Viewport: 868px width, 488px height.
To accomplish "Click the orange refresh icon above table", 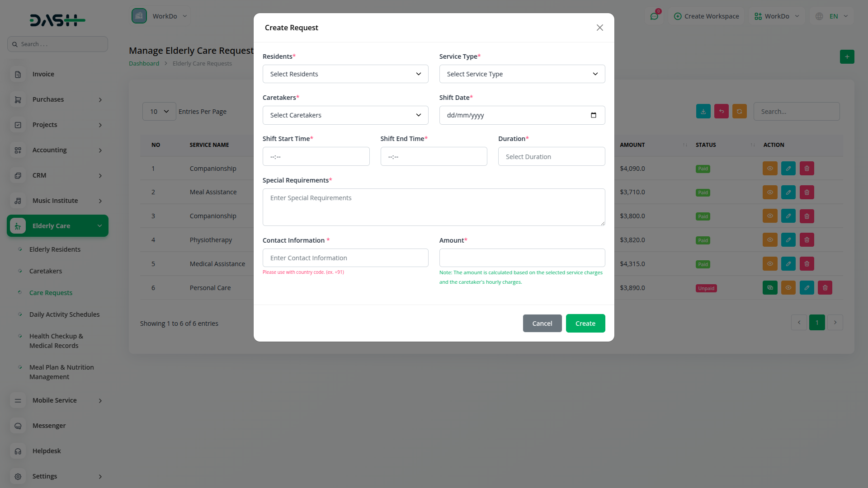I will click(739, 112).
